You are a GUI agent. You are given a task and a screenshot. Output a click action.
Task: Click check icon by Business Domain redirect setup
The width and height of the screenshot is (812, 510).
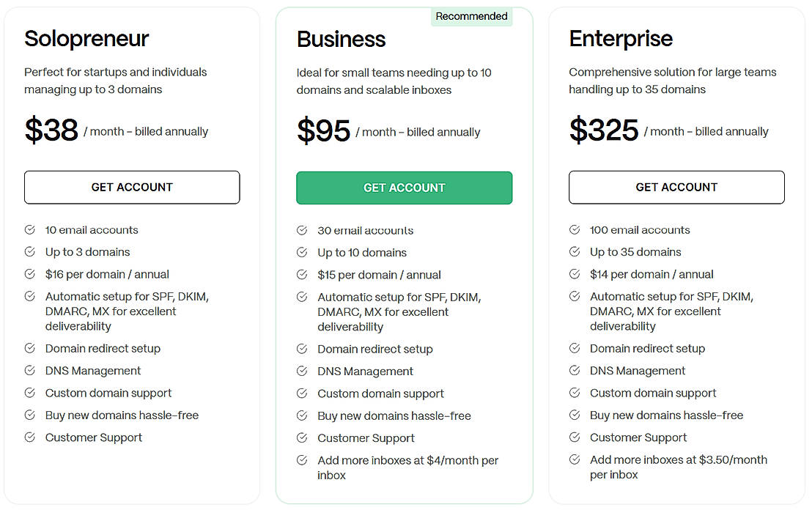pyautogui.click(x=302, y=350)
